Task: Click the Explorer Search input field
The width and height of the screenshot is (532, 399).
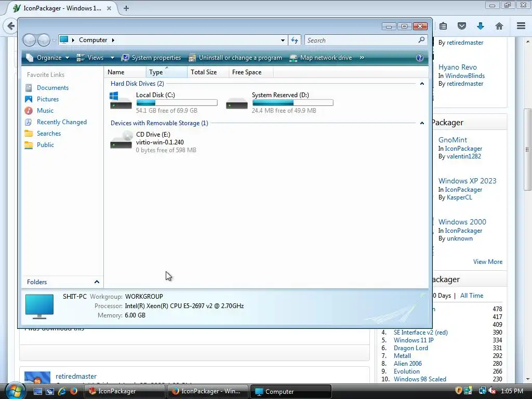Action: click(x=362, y=41)
